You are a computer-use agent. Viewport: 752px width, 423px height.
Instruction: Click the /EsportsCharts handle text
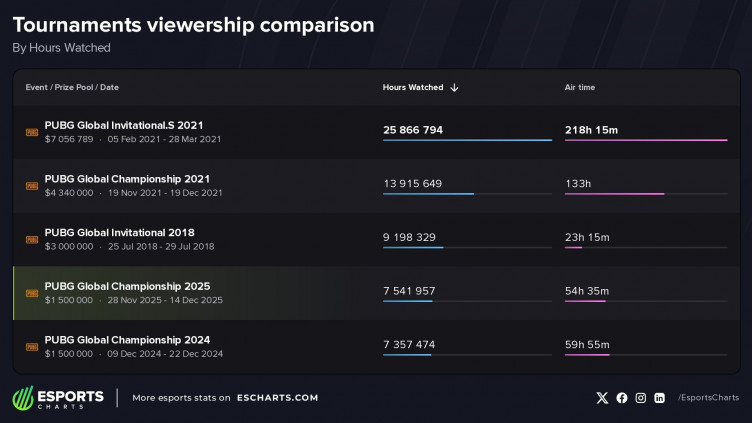point(707,398)
